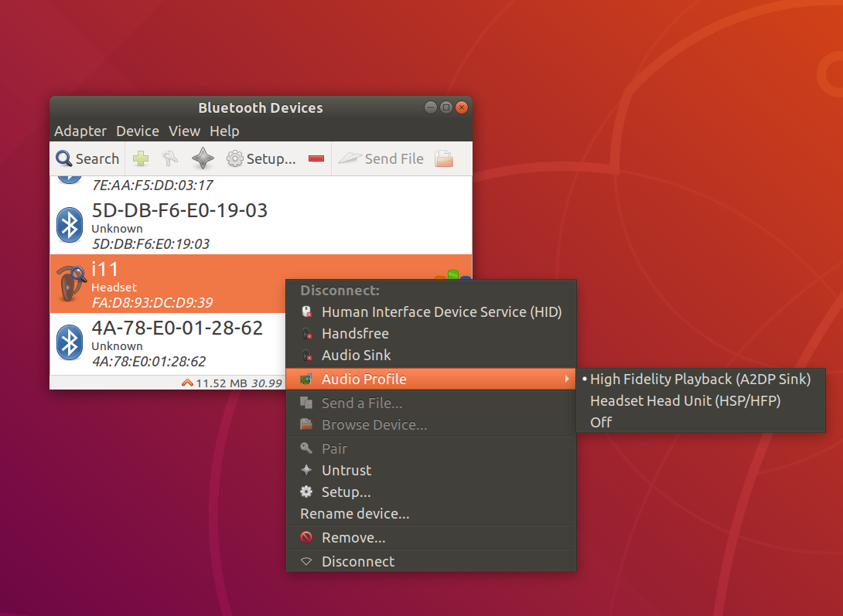Choose Untrust from the context menu
Image resolution: width=843 pixels, height=616 pixels.
click(x=432, y=470)
